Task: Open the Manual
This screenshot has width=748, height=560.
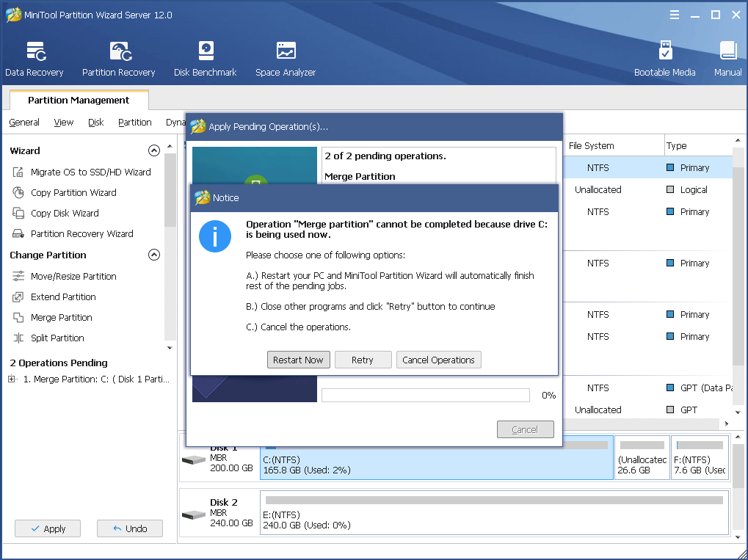Action: (x=728, y=59)
